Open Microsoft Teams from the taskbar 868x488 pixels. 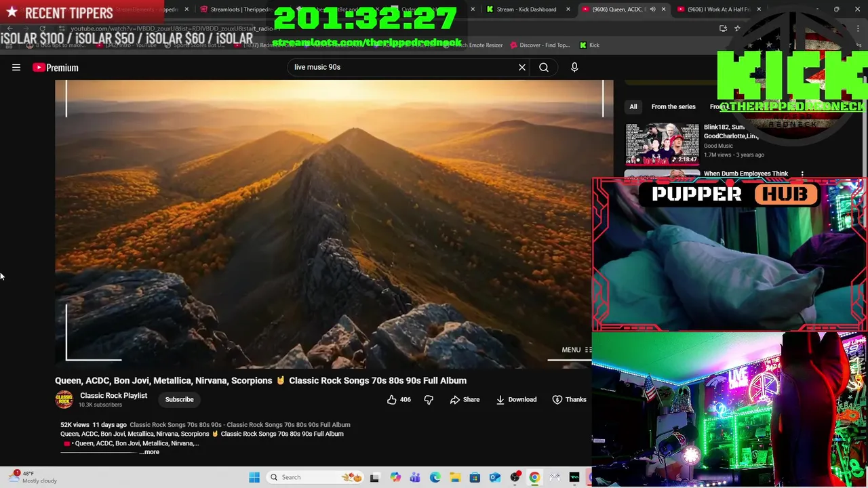tap(415, 477)
